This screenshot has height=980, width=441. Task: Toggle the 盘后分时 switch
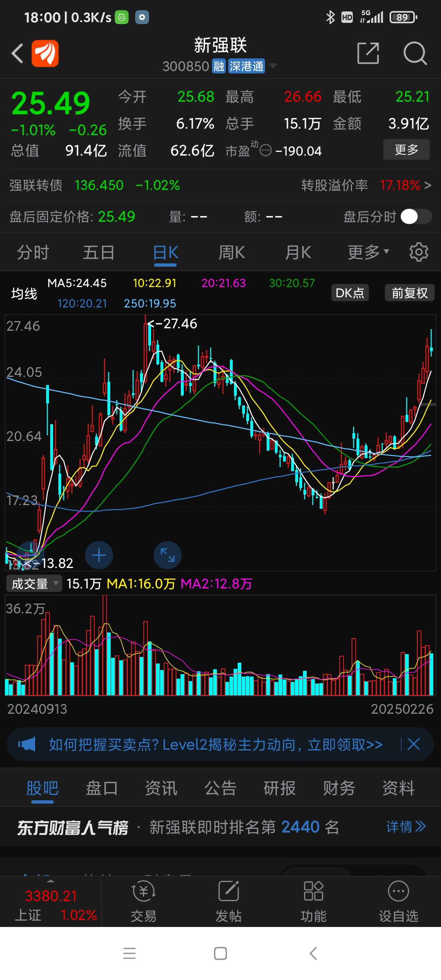(x=416, y=216)
